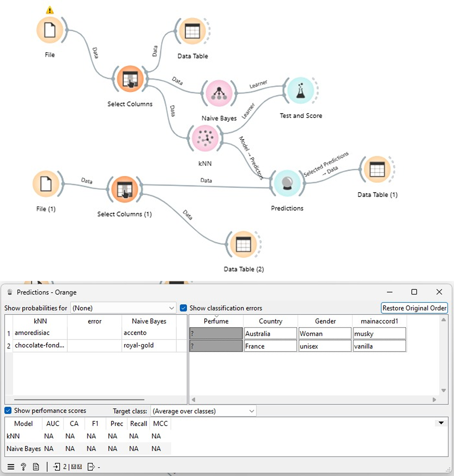Screen dimensions: 454x476
Task: Open the Predictions crystal ball widget
Action: [287, 183]
